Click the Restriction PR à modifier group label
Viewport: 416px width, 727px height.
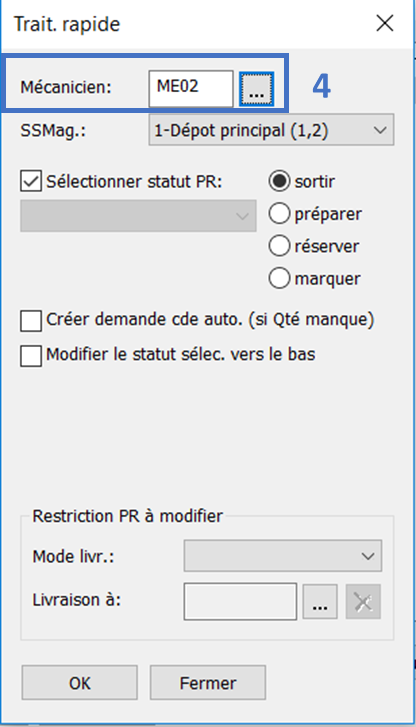coord(128,516)
